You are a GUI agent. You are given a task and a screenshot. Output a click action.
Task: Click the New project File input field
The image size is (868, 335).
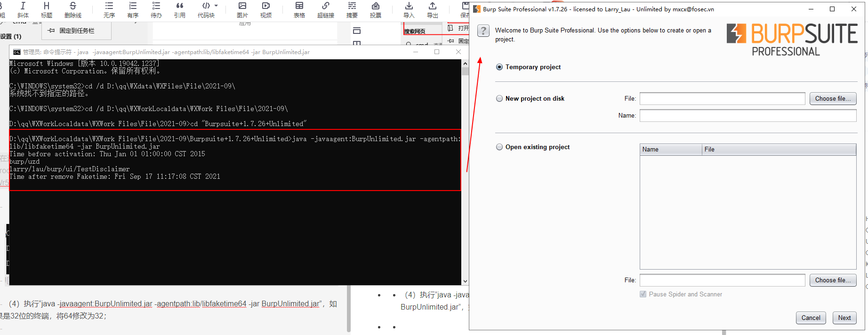[723, 98]
